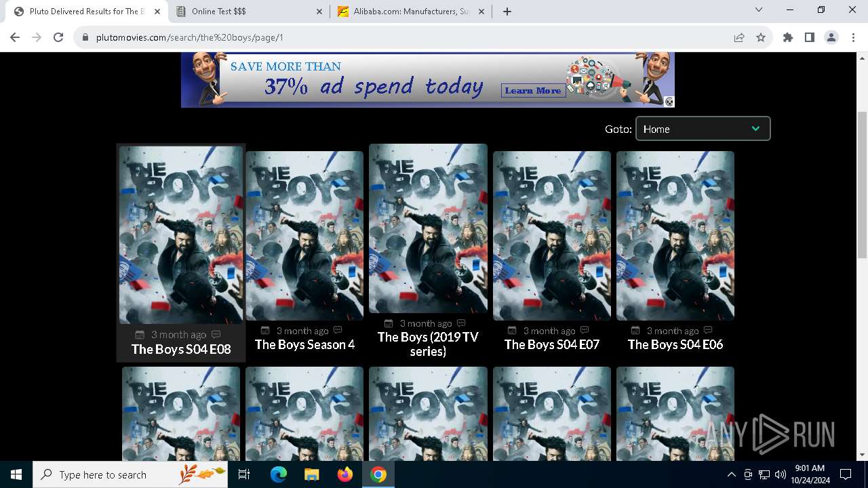Image resolution: width=868 pixels, height=488 pixels.
Task: Open the Chrome three-dot menu
Action: [x=853, y=37]
